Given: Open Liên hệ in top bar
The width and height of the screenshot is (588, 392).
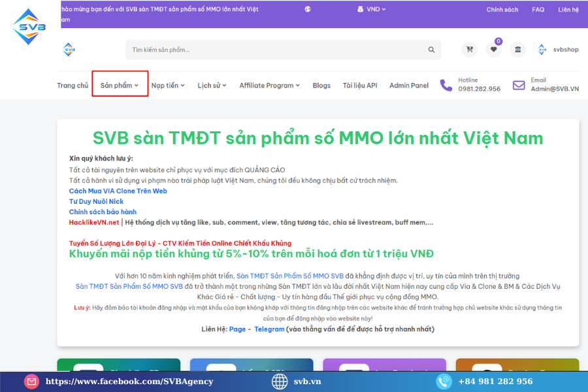Looking at the screenshot, I should click(x=568, y=9).
